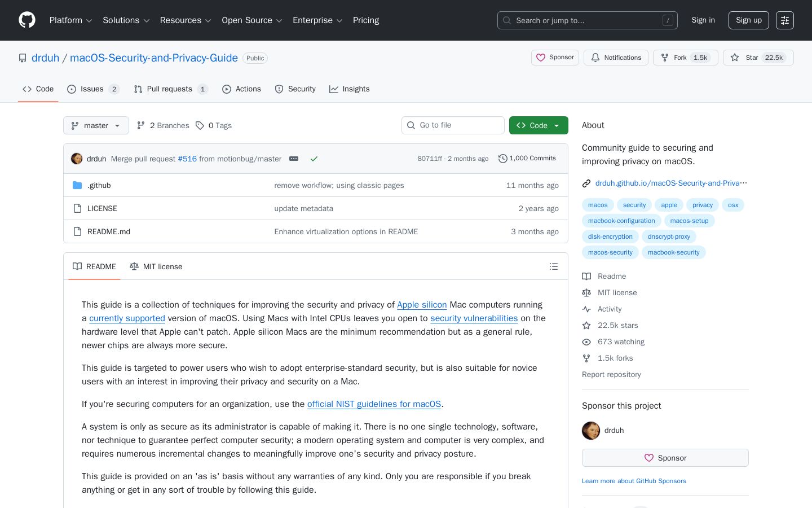The height and width of the screenshot is (508, 812).
Task: Open the official NIST guidelines link
Action: [x=374, y=404]
